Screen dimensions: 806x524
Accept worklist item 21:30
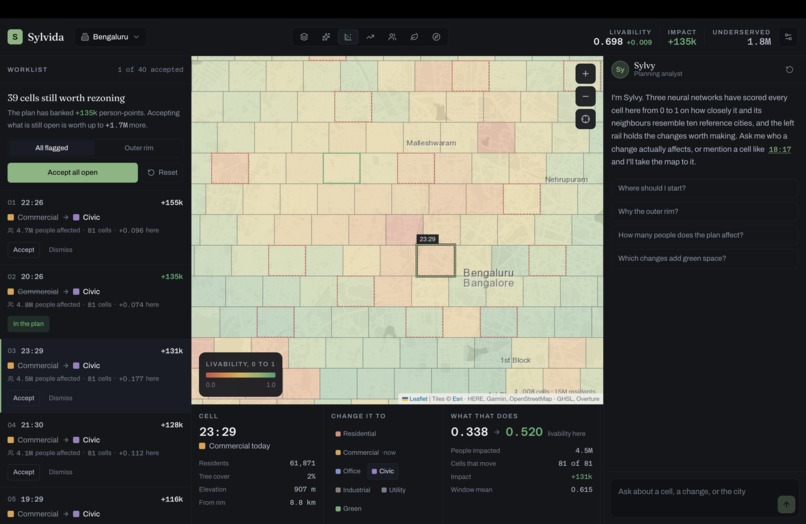pyautogui.click(x=24, y=472)
